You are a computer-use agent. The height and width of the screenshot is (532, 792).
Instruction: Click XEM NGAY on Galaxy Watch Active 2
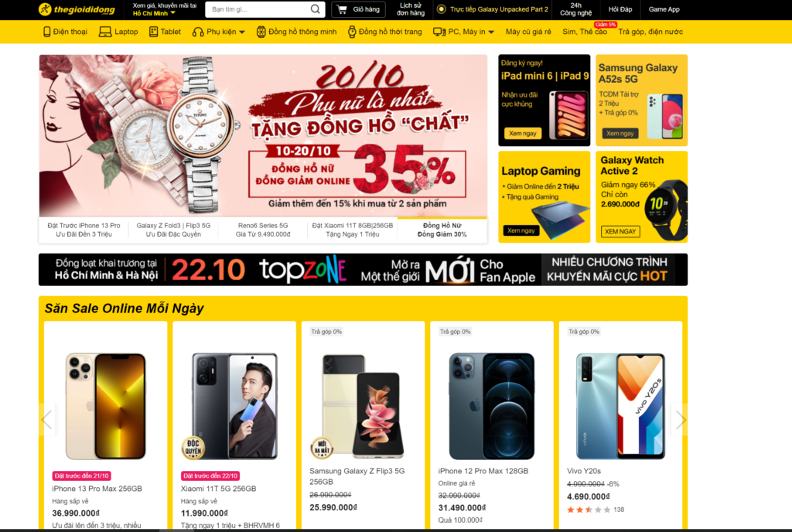pyautogui.click(x=620, y=231)
